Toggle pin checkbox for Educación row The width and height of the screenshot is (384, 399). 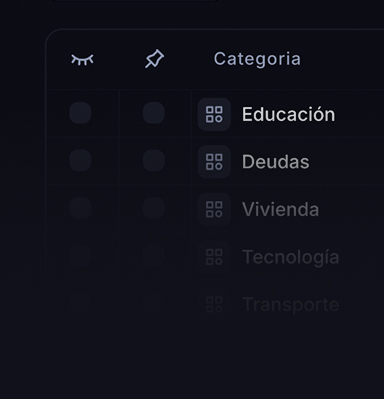tap(154, 113)
